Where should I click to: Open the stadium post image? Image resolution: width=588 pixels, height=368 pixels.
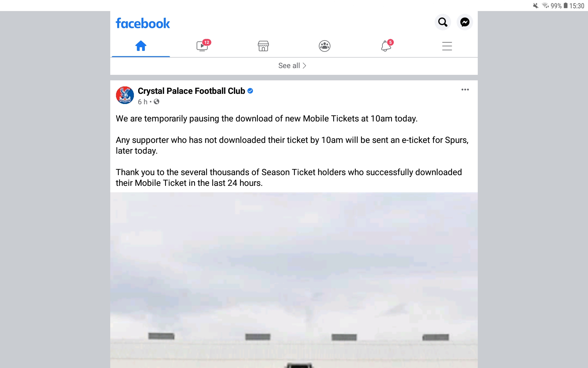point(294,280)
